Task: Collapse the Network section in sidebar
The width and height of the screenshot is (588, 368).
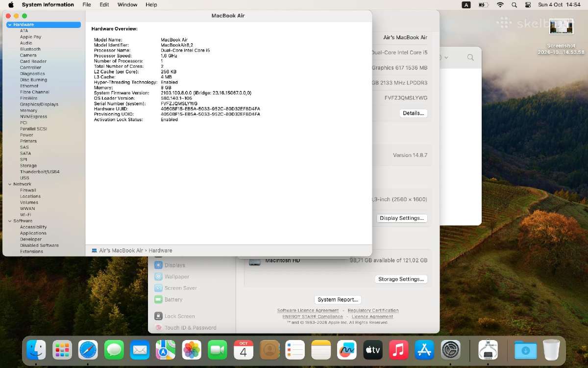Action: 9,184
